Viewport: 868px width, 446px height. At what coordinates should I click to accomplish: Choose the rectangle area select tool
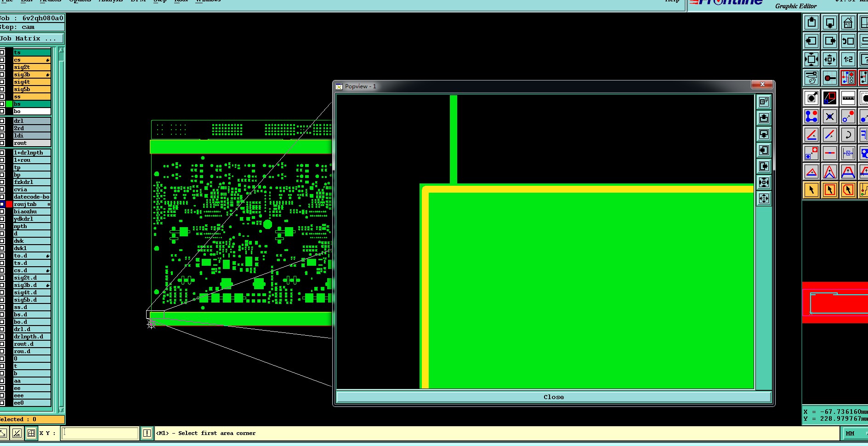click(830, 190)
